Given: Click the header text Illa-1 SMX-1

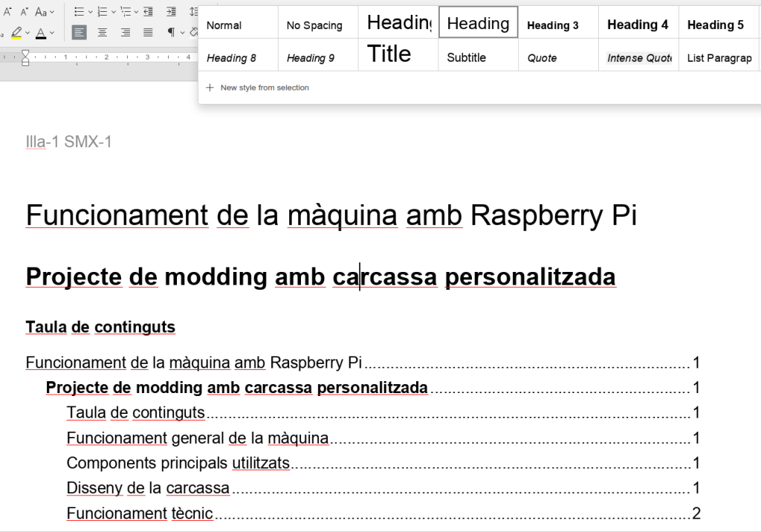Looking at the screenshot, I should (68, 142).
